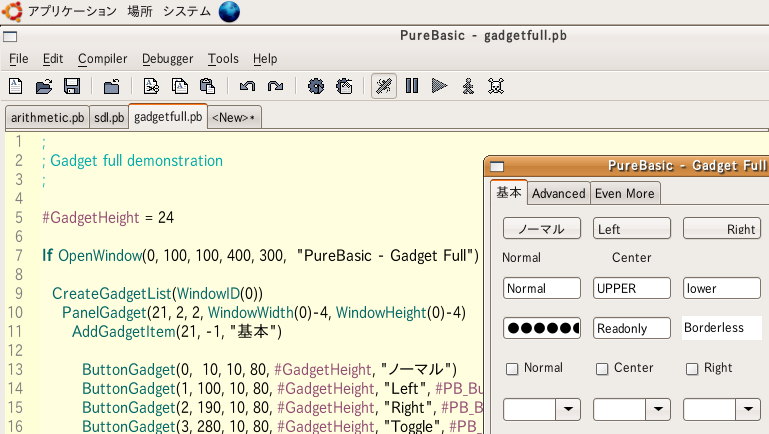Viewport: 769px width, 434px height.
Task: Open PureBasic editor window menu icon
Action: point(10,37)
